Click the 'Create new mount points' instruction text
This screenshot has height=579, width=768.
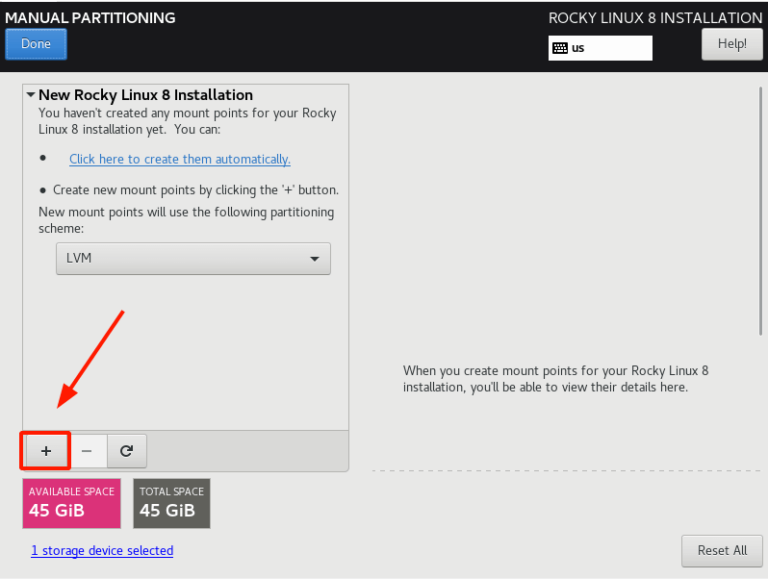tap(195, 190)
